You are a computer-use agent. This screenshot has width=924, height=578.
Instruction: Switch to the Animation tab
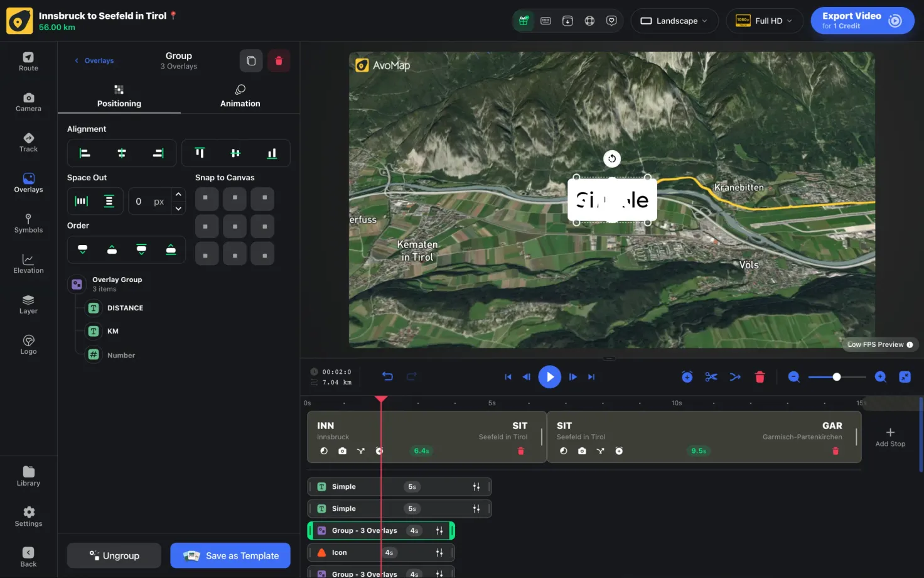click(240, 97)
